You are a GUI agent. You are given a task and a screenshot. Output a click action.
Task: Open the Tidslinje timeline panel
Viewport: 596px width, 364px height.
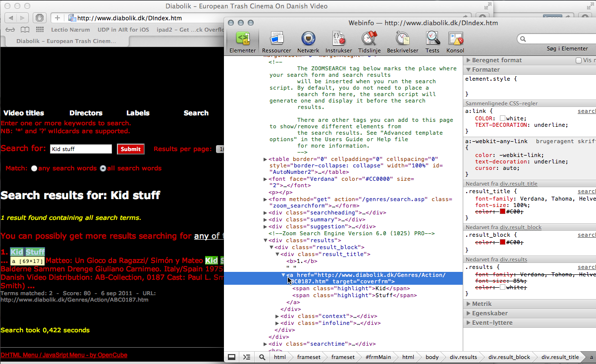(x=369, y=42)
